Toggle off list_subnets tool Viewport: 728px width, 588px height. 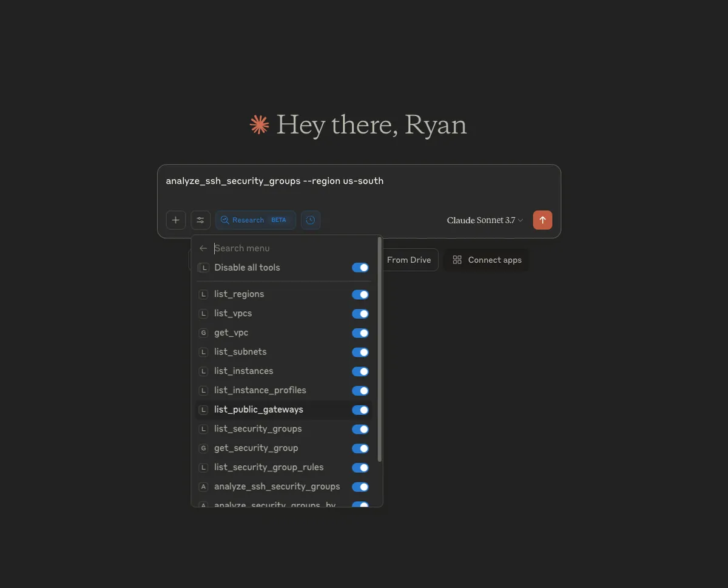point(360,352)
